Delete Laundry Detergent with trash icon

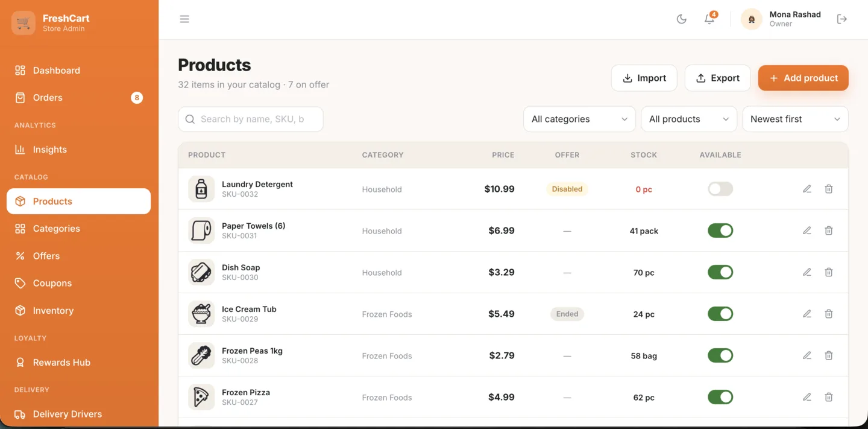pyautogui.click(x=829, y=189)
